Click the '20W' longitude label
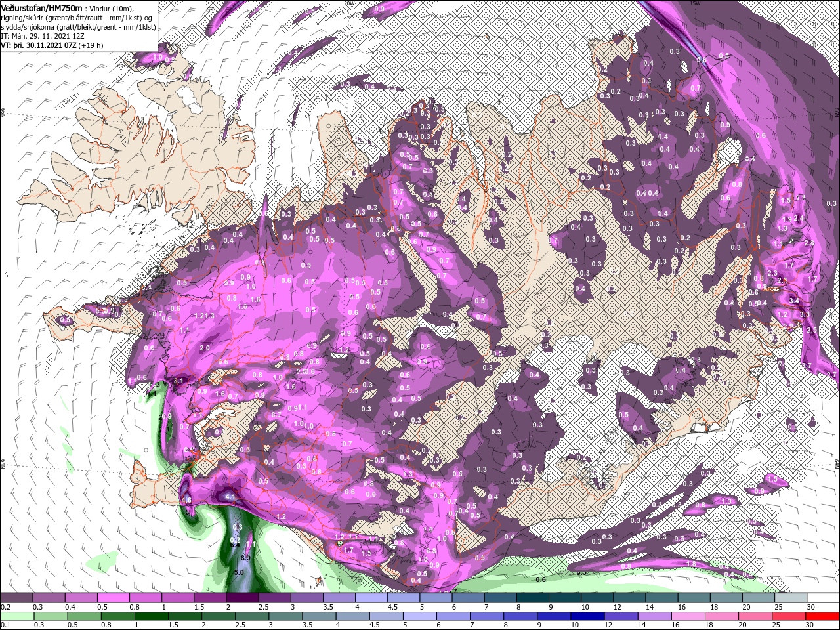The width and height of the screenshot is (840, 630). (x=348, y=3)
